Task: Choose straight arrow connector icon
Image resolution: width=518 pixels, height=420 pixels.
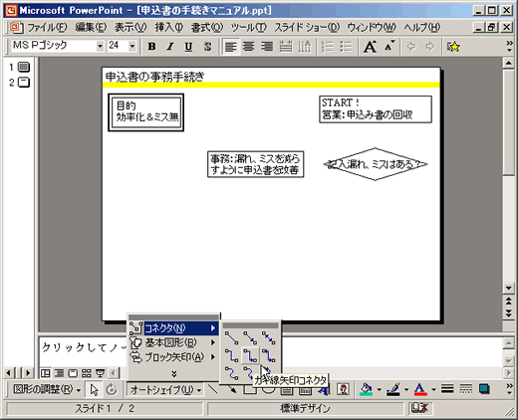Action: (x=250, y=337)
